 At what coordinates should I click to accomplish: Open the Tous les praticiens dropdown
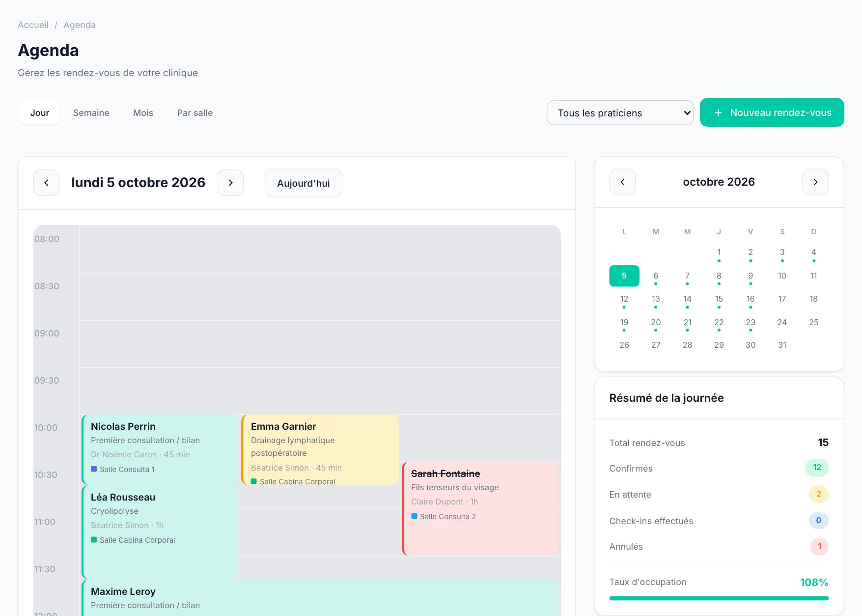[x=620, y=113]
